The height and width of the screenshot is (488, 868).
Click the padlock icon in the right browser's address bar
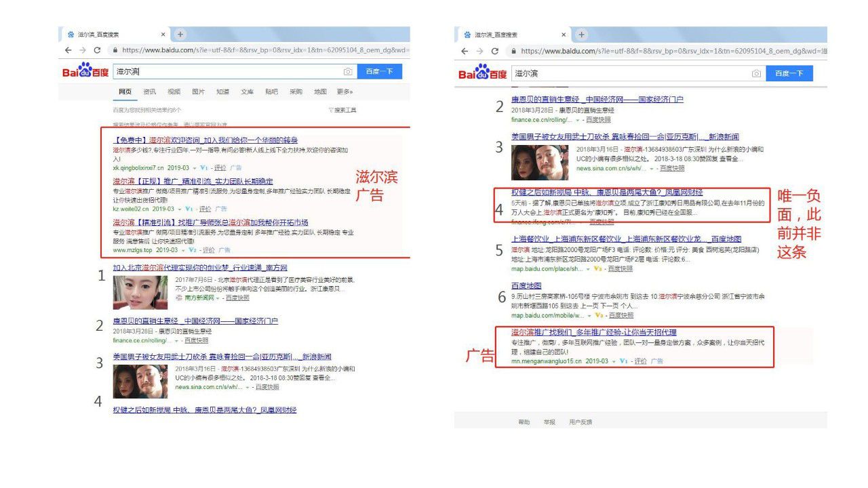point(515,51)
